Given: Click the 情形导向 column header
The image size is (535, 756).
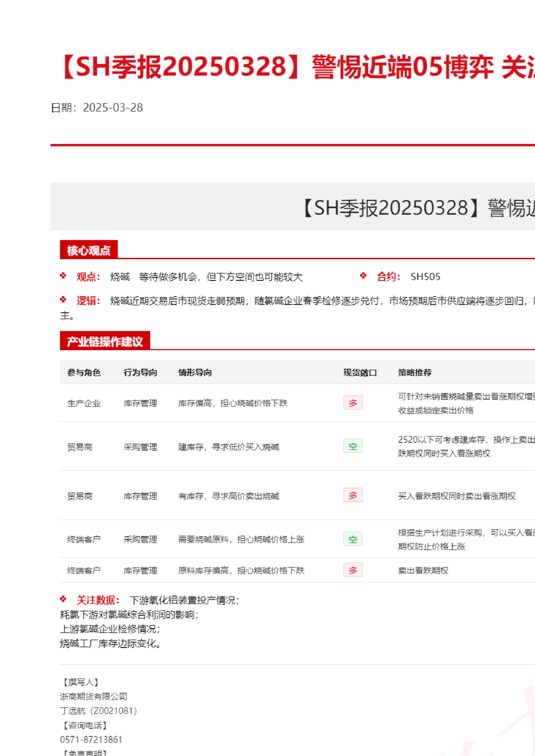Looking at the screenshot, I should (195, 373).
